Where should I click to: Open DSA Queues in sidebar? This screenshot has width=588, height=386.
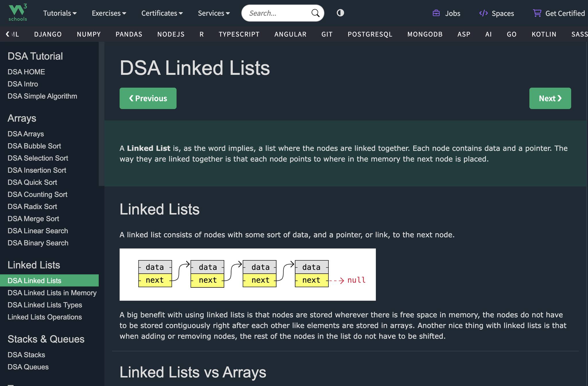point(28,367)
